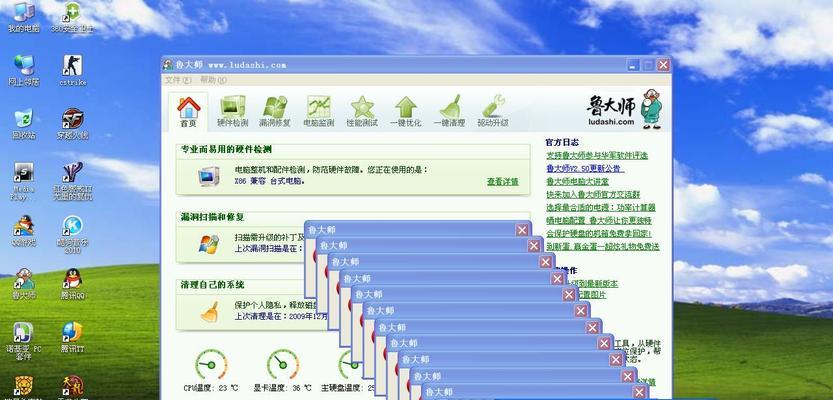
Task: Click the Windows logo in 漏洞扫描和修复 section
Action: pos(209,244)
